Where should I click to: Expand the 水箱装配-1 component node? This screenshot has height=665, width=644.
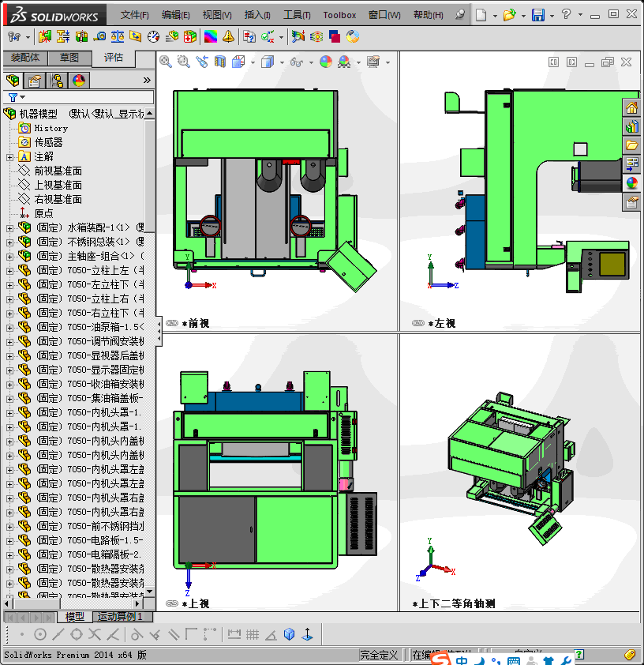9,228
